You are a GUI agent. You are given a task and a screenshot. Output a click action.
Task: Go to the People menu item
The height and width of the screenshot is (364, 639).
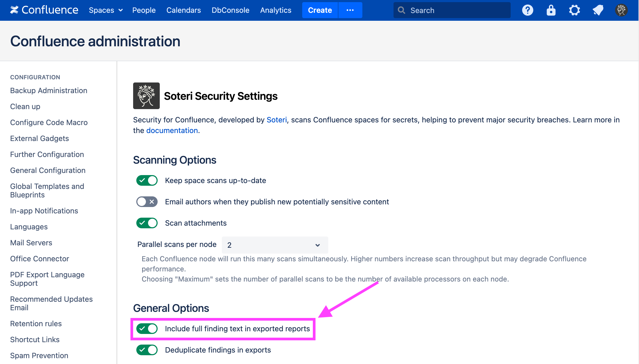[144, 10]
